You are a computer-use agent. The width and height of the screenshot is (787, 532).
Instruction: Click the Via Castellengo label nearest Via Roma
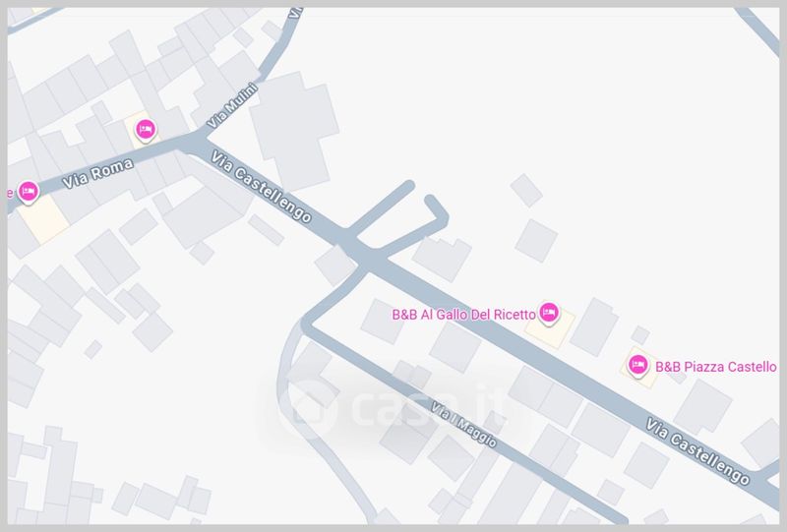(x=261, y=187)
